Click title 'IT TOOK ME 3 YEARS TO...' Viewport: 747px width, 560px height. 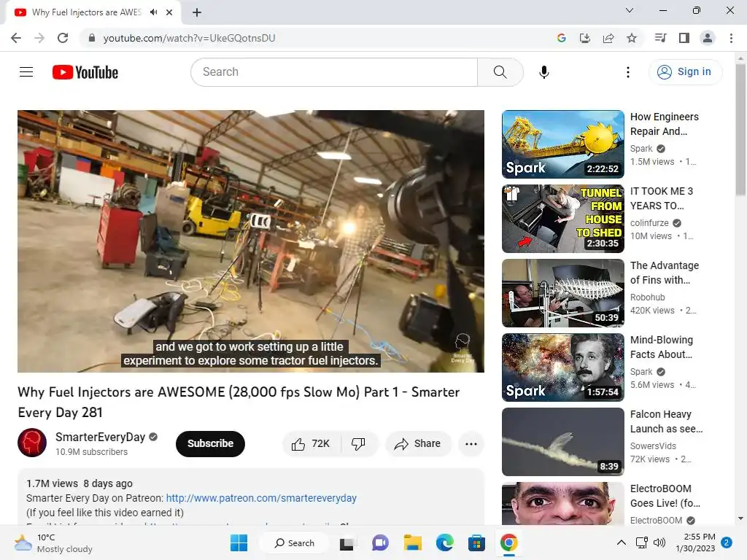(662, 198)
